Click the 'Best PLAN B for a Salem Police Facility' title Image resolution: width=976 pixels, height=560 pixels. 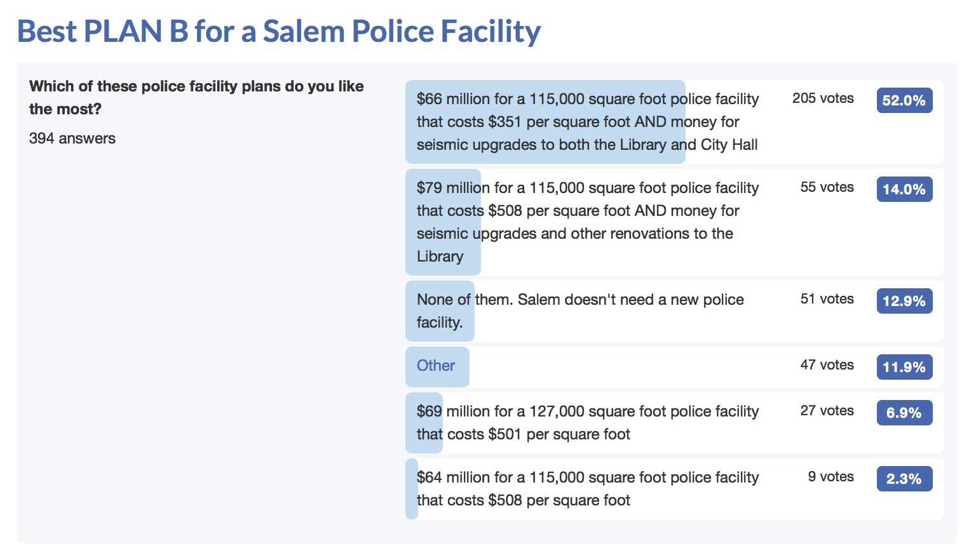point(278,31)
